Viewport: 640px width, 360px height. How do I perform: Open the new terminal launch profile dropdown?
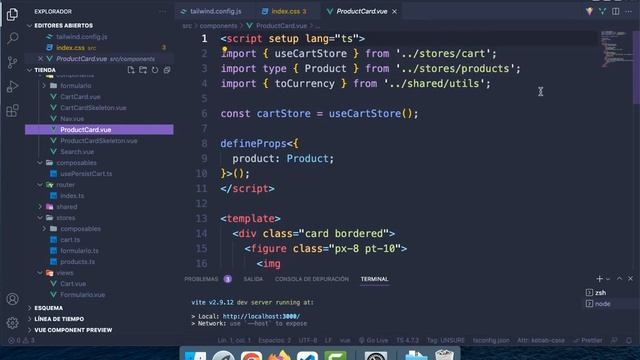click(608, 279)
